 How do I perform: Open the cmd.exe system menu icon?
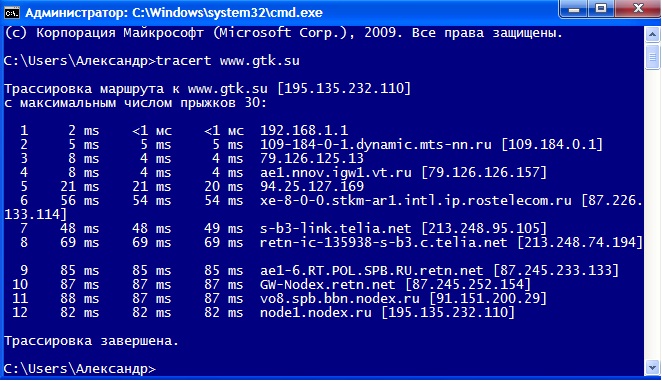11,13
